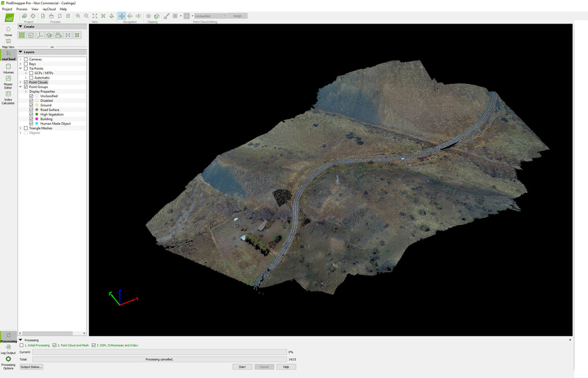The width and height of the screenshot is (588, 378).
Task: Click the Output Status button
Action: tap(32, 367)
